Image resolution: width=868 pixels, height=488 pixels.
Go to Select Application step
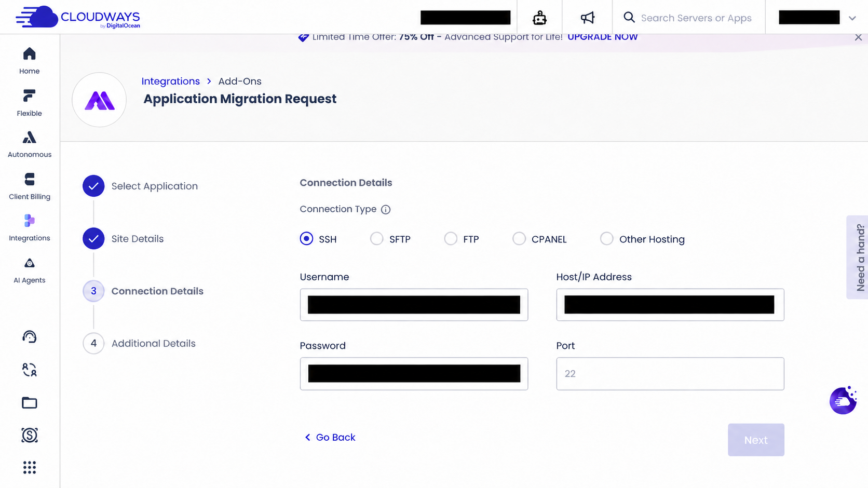[140, 186]
